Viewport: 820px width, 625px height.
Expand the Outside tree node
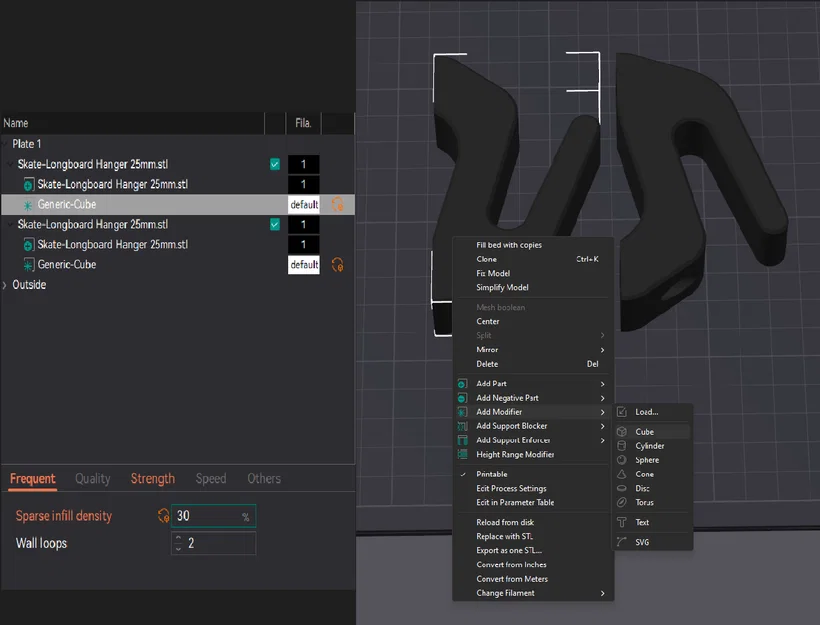[x=5, y=285]
